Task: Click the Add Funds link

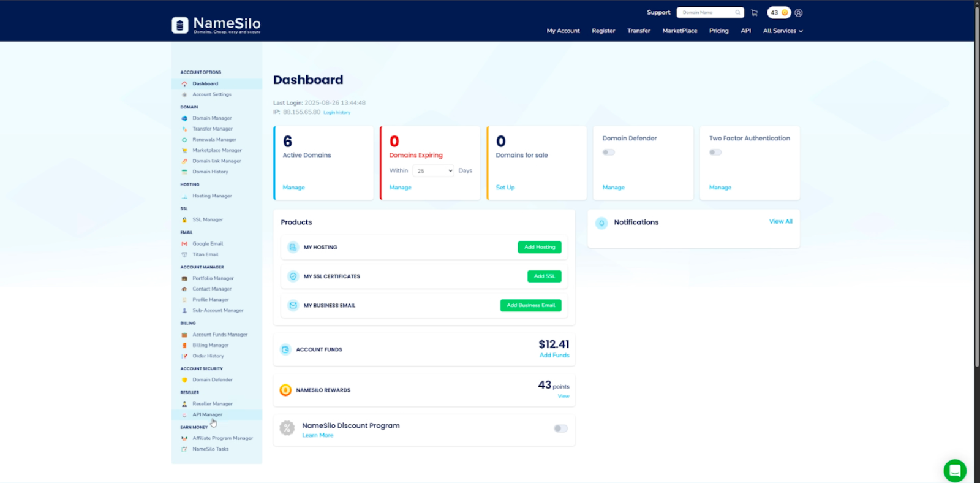Action: click(x=554, y=356)
